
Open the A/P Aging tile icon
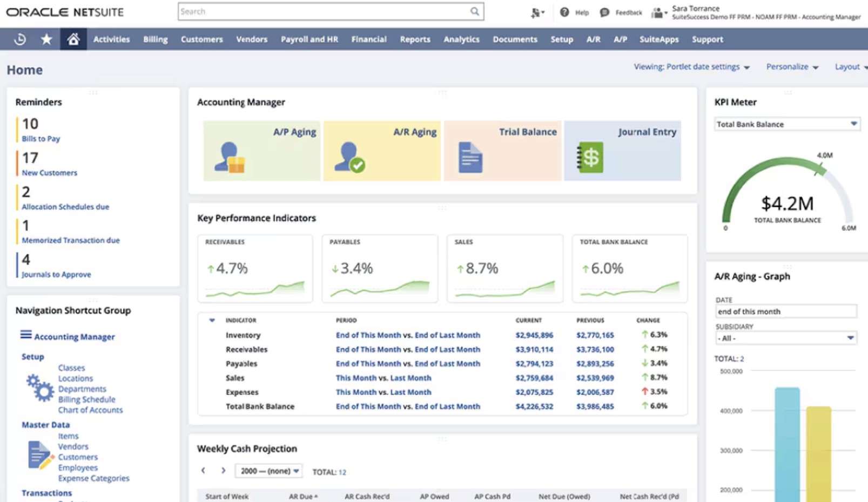tap(229, 158)
